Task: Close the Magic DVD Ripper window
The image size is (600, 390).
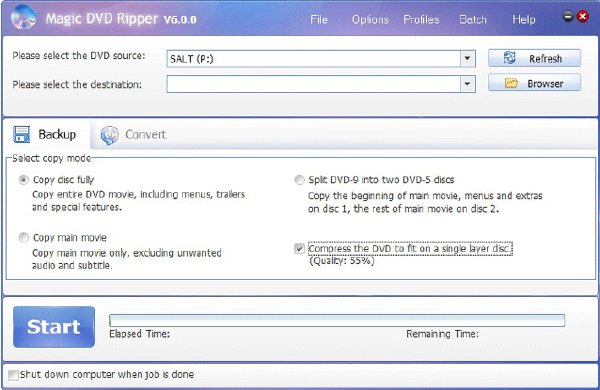Action: 583,16
